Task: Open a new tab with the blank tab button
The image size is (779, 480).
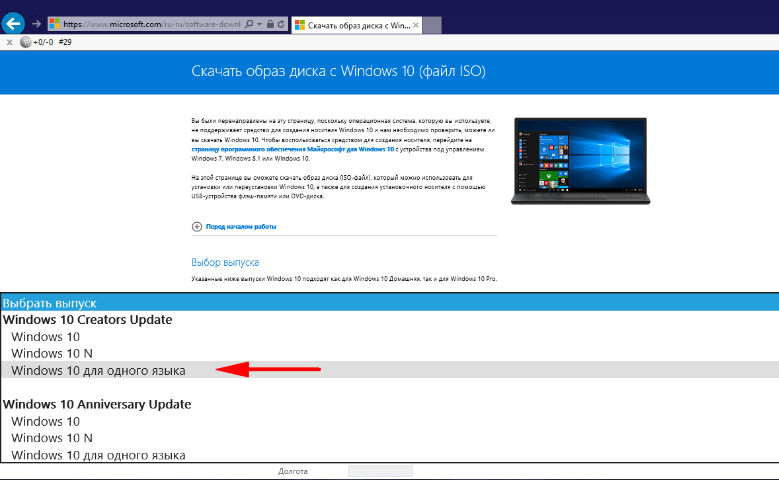Action: tap(432, 25)
